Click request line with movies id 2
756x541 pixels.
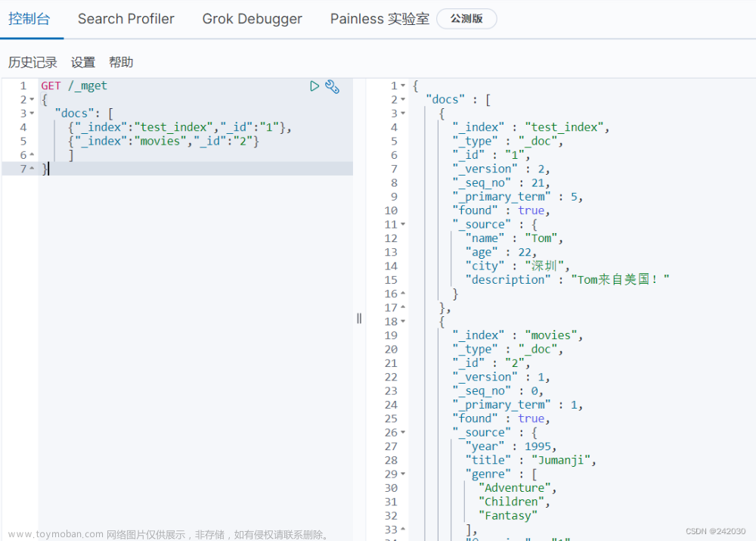pyautogui.click(x=164, y=141)
